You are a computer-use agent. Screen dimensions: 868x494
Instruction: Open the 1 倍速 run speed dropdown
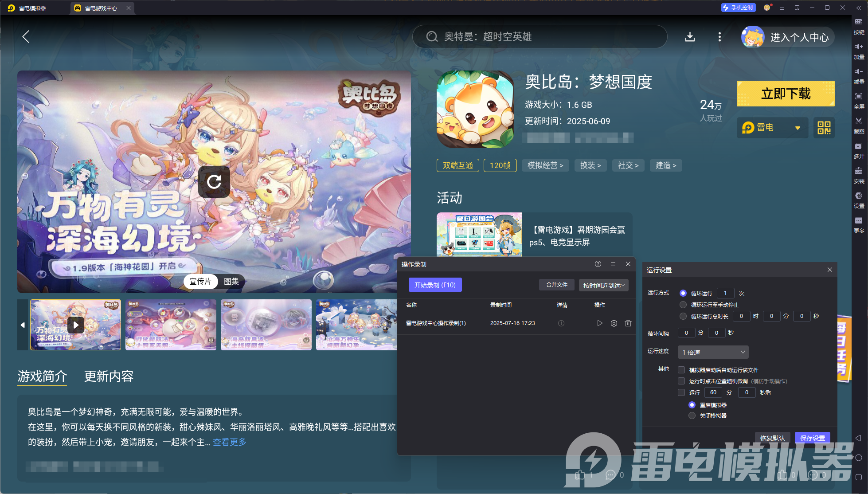[712, 352]
